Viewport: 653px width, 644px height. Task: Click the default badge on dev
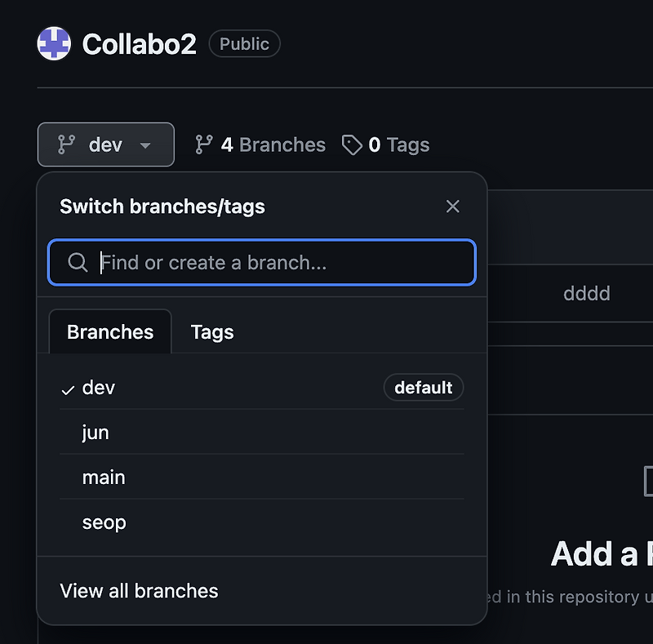pos(423,388)
